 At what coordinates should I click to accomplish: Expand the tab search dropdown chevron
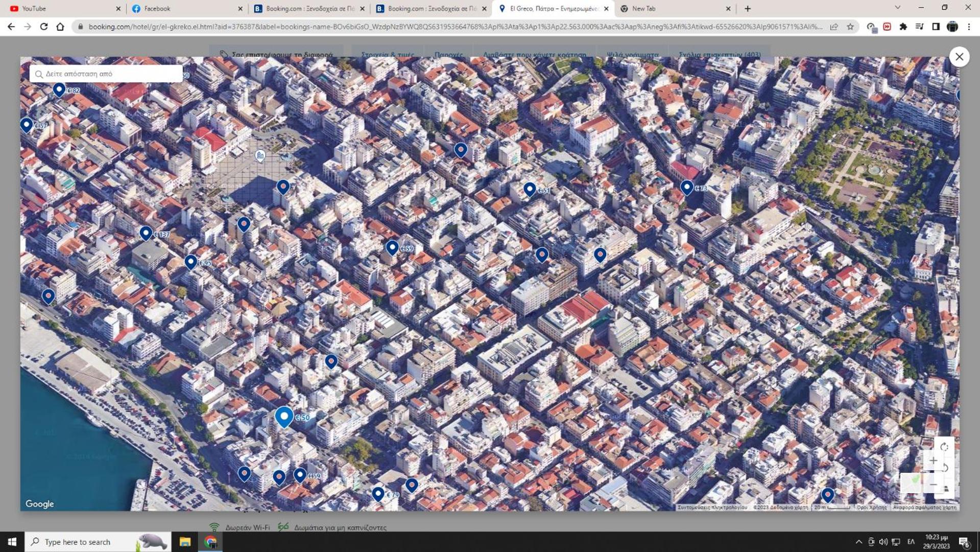(x=897, y=8)
